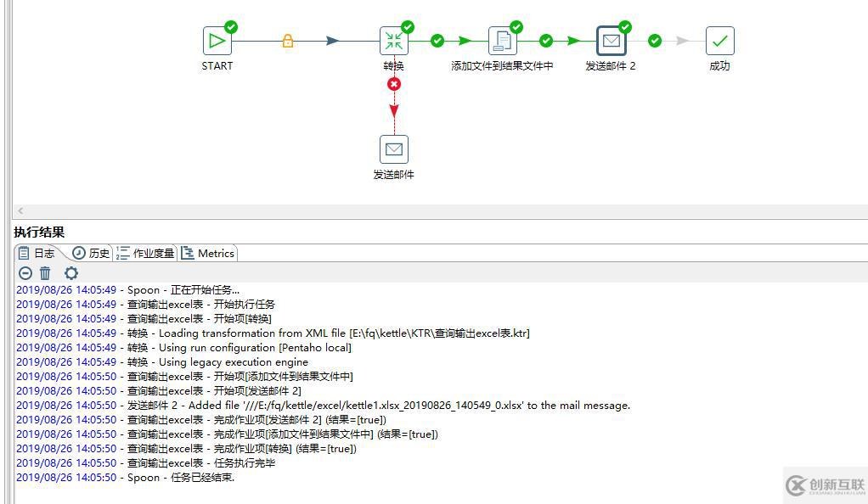868x504 pixels.
Task: Click the START label text
Action: pos(217,66)
